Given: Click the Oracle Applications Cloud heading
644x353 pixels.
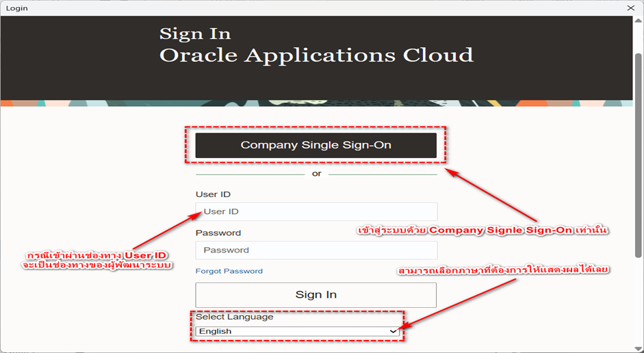Looking at the screenshot, I should pyautogui.click(x=315, y=55).
